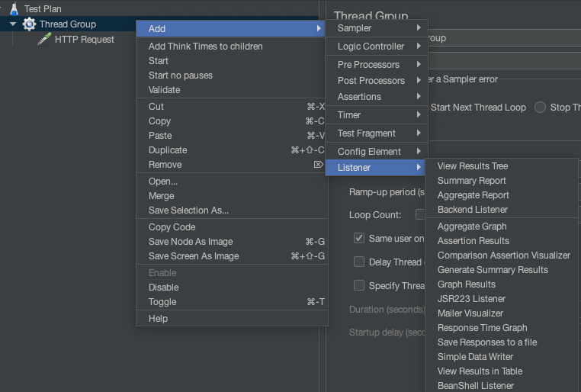581x392 pixels.
Task: Expand the Logic Controller submenu
Action: tap(377, 47)
